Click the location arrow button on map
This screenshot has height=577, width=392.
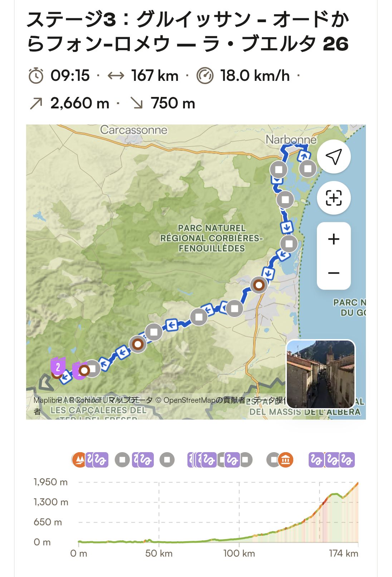pyautogui.click(x=334, y=157)
